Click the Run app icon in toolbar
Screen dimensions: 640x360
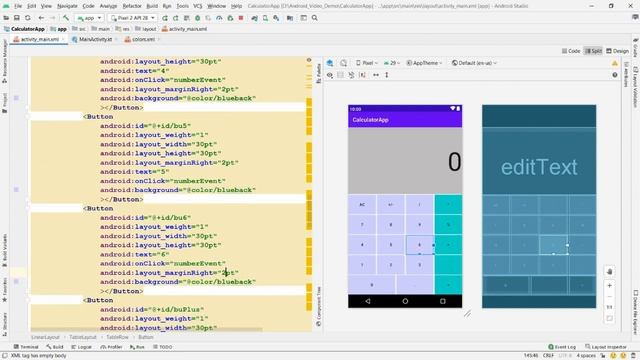pyautogui.click(x=165, y=18)
